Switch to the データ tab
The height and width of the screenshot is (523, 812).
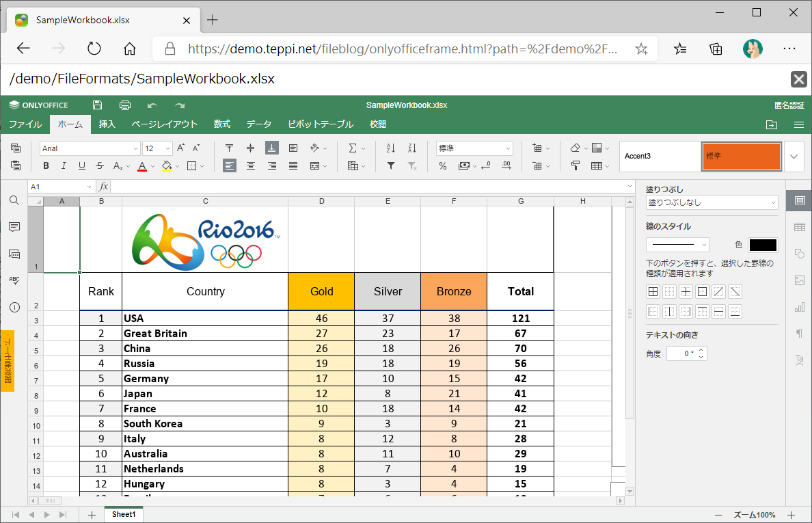259,124
